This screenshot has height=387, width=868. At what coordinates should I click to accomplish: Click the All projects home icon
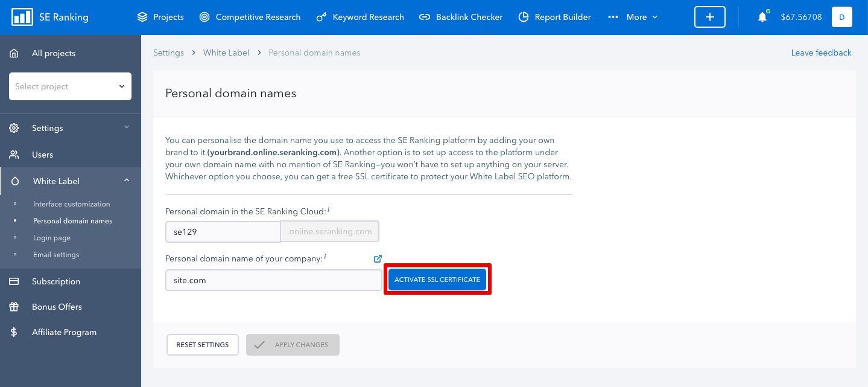click(x=14, y=53)
